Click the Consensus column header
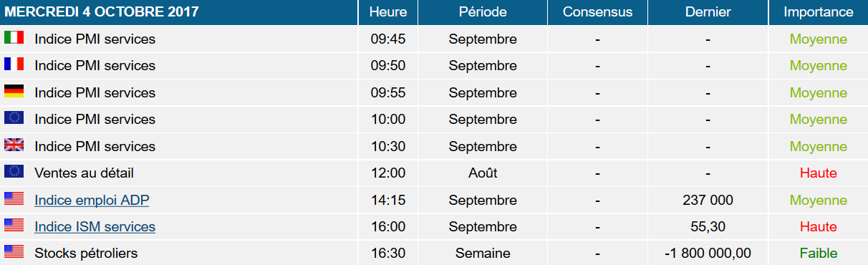The height and width of the screenshot is (265, 868). point(597,12)
